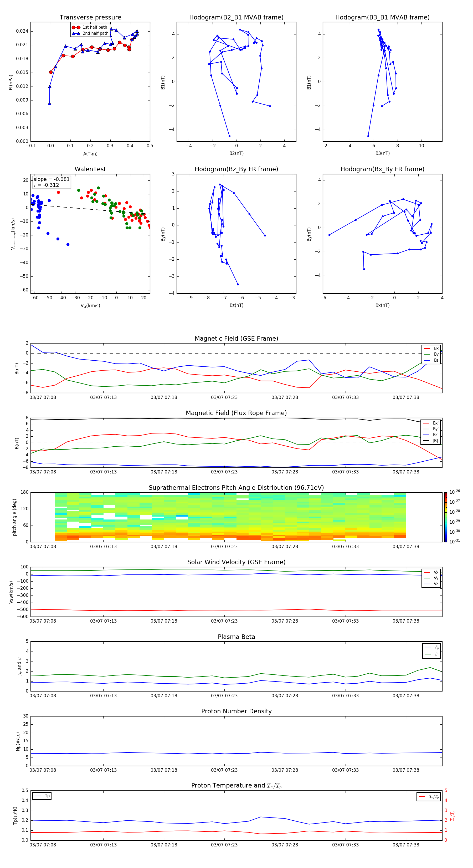Image resolution: width=473 pixels, height=868 pixels.
Task: Click the "r = -0.312" annotation
Action: click(x=47, y=185)
